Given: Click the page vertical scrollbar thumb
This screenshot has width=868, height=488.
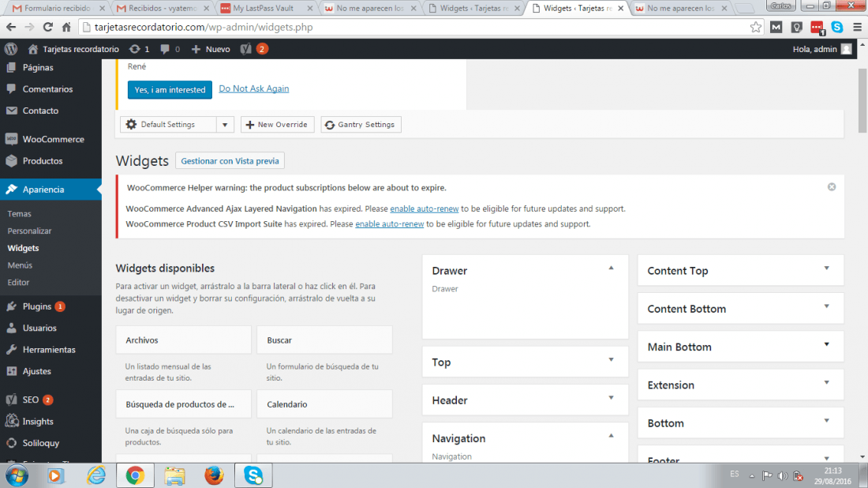Looking at the screenshot, I should coord(862,100).
